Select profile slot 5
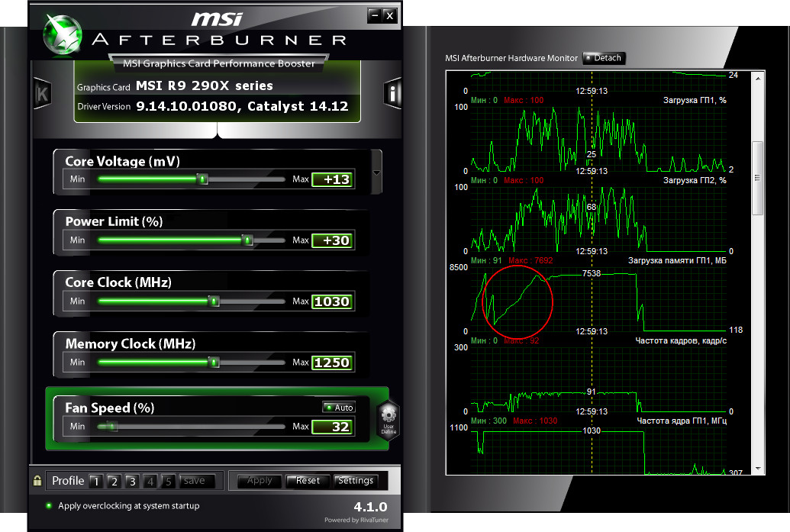Viewport: 790px width, 532px height. (x=168, y=481)
